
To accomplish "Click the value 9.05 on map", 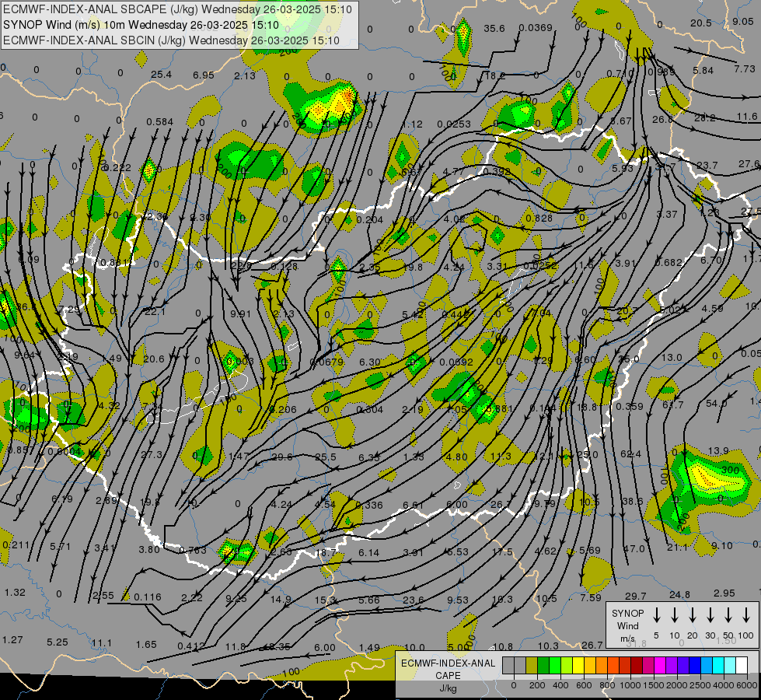I will [x=743, y=21].
